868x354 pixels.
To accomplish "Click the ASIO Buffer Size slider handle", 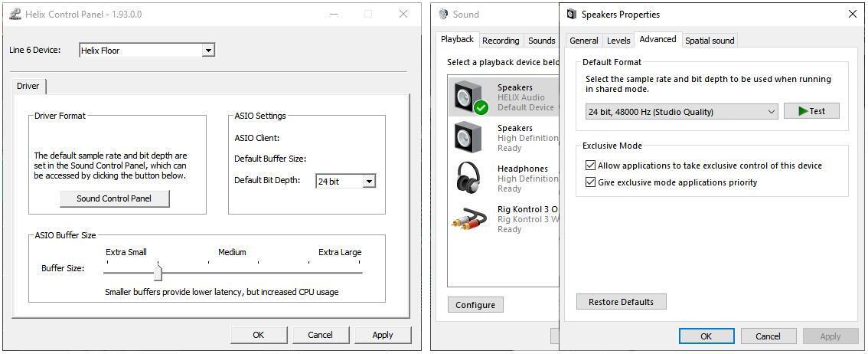I will (158, 273).
